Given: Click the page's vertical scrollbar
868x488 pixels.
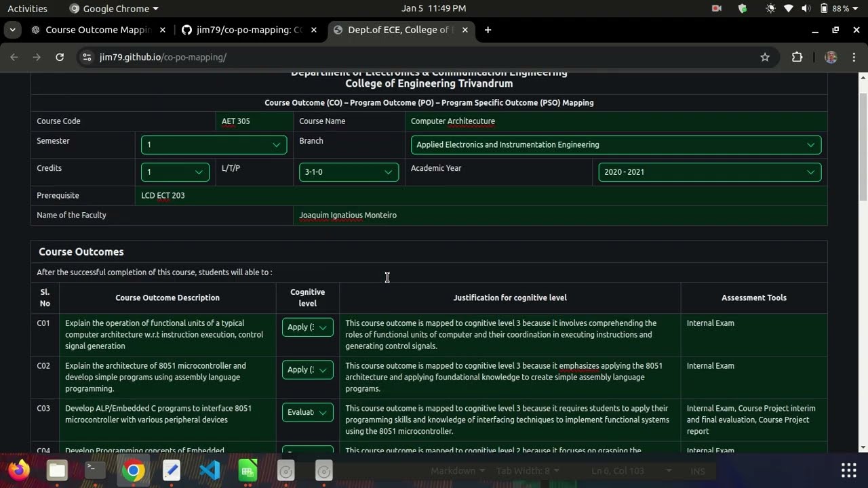Looking at the screenshot, I should 863,146.
